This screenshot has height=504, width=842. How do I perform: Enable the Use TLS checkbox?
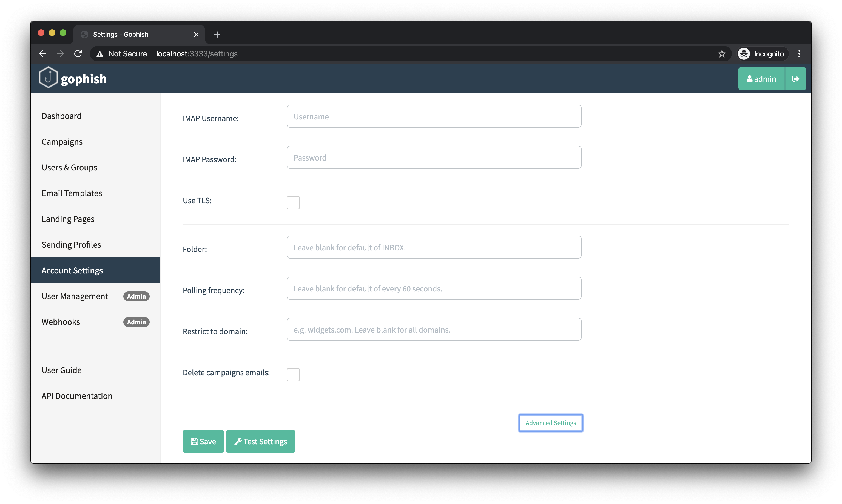pyautogui.click(x=293, y=202)
